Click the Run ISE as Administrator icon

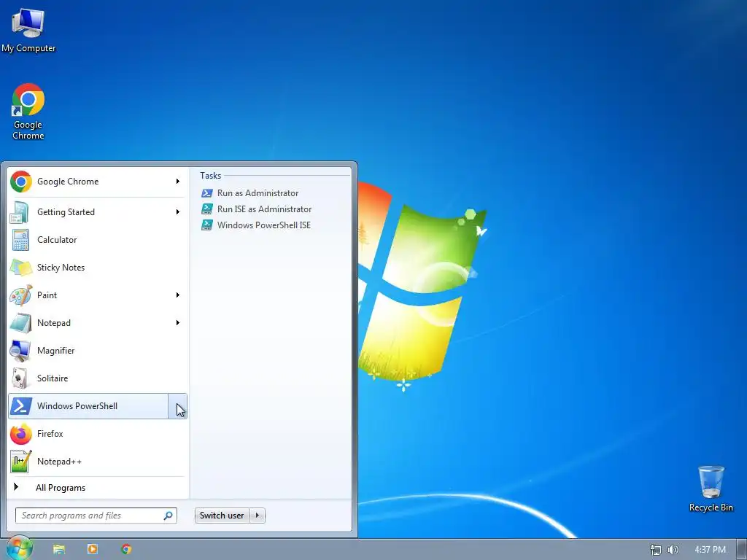tap(206, 209)
